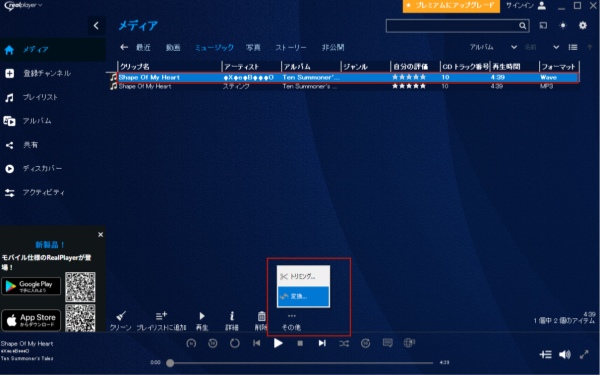Toggle the brightness theme icon
Image resolution: width=600 pixels, height=375 pixels.
(562, 26)
